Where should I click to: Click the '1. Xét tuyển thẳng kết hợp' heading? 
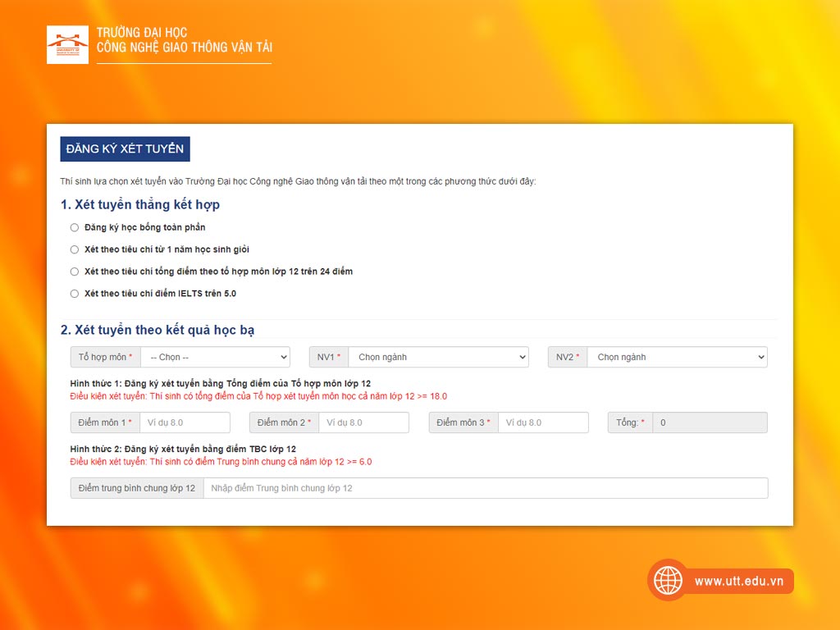tap(140, 204)
